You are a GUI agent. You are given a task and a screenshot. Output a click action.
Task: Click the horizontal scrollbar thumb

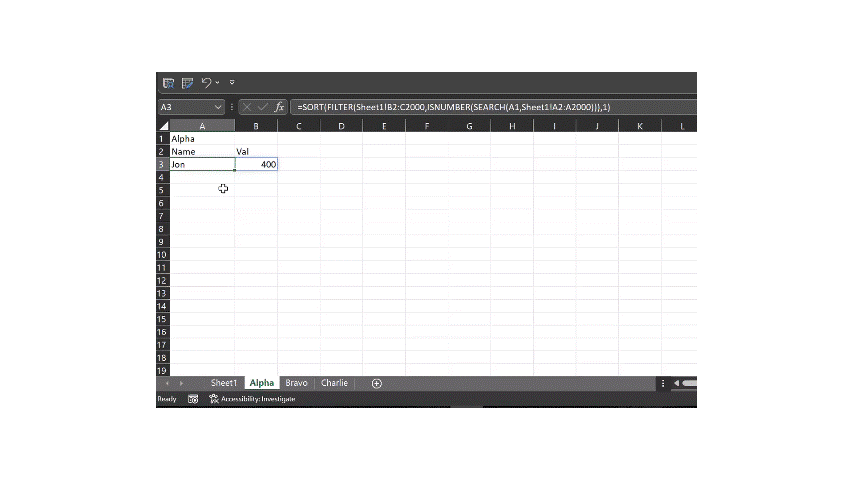690,384
